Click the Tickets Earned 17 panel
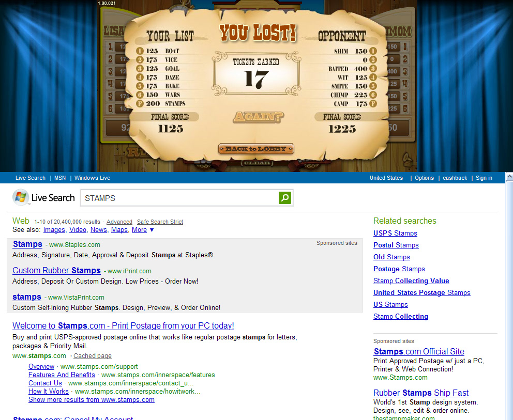Image resolution: width=513 pixels, height=420 pixels. (x=256, y=73)
